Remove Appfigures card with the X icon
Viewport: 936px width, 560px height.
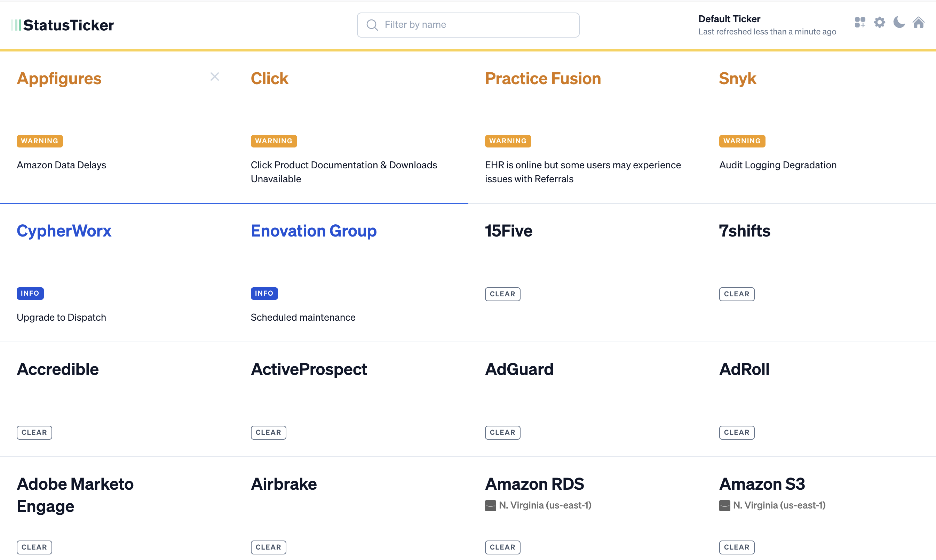(215, 77)
